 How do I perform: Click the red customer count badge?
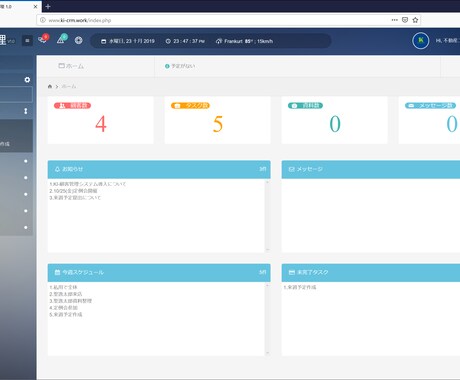point(72,106)
